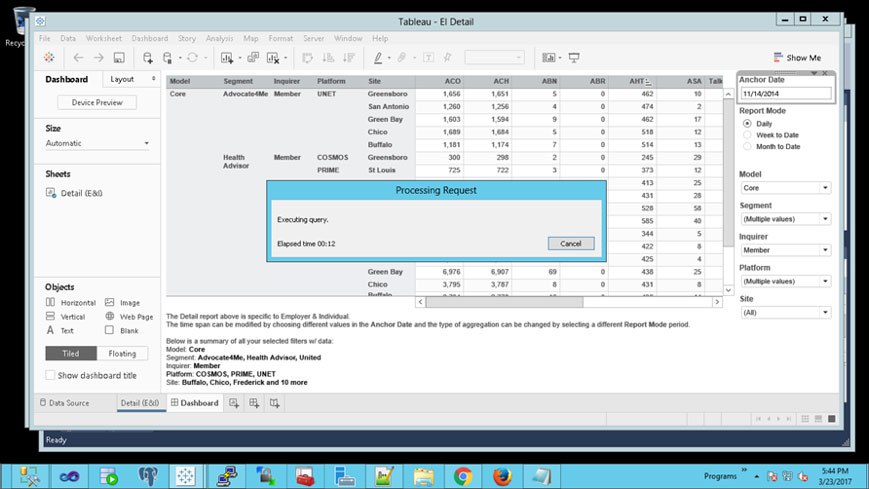Click the pgAdmin elephant icon in taskbar
This screenshot has height=489, width=869.
coord(148,476)
